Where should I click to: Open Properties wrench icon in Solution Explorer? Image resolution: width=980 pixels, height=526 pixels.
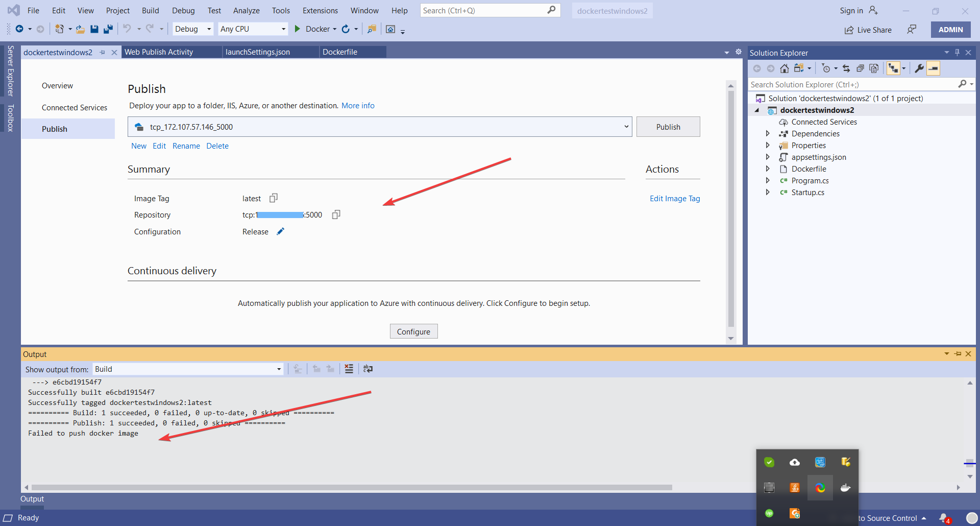[919, 68]
